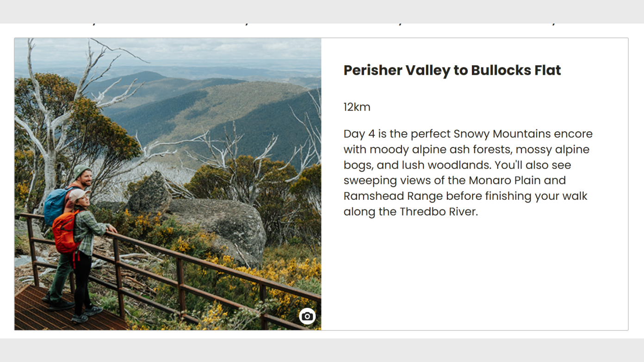The height and width of the screenshot is (362, 644).
Task: Click the Day 4 description paragraph
Action: (467, 172)
